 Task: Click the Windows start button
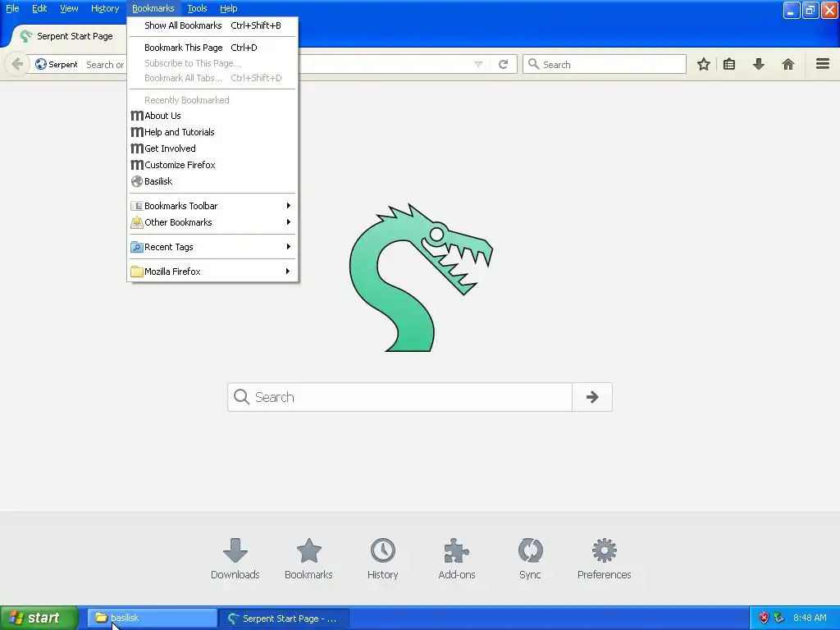[x=39, y=618]
